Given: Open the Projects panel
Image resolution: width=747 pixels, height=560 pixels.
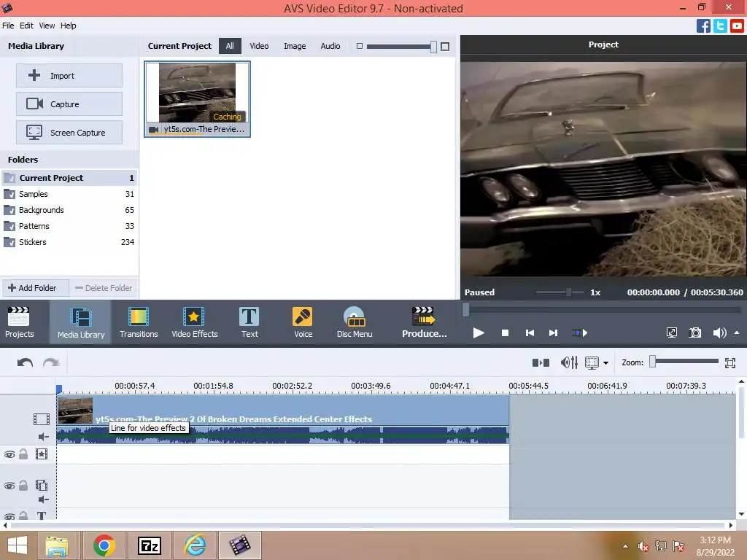Looking at the screenshot, I should pos(19,322).
